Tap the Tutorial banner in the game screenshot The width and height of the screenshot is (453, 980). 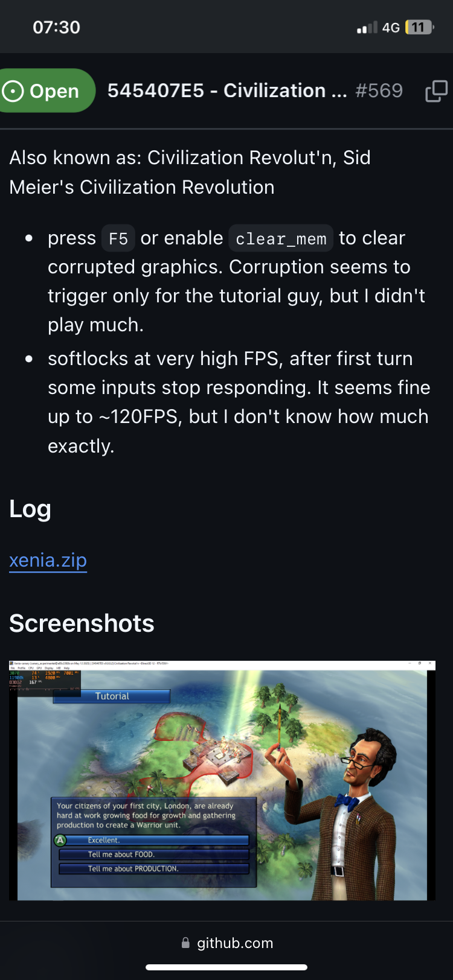(x=112, y=696)
